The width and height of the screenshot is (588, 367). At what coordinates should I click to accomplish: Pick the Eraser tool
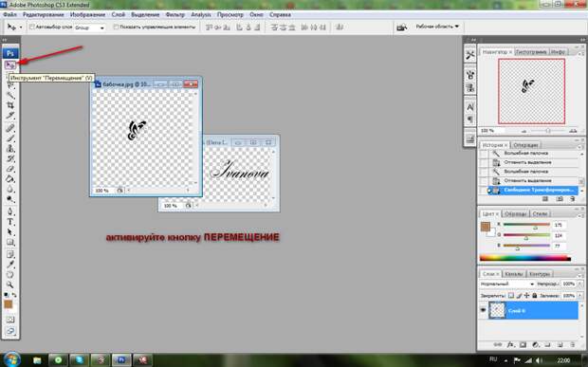click(x=10, y=169)
